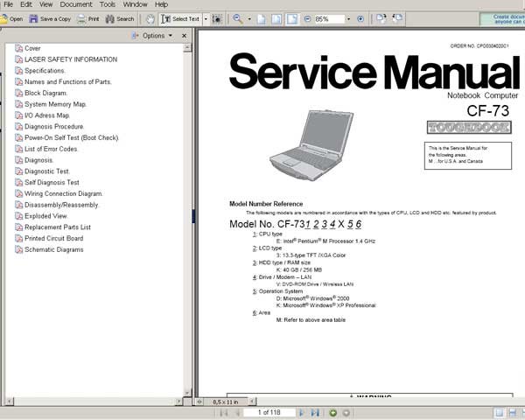Click the 85% zoom level field
525x420 pixels.
pos(330,19)
